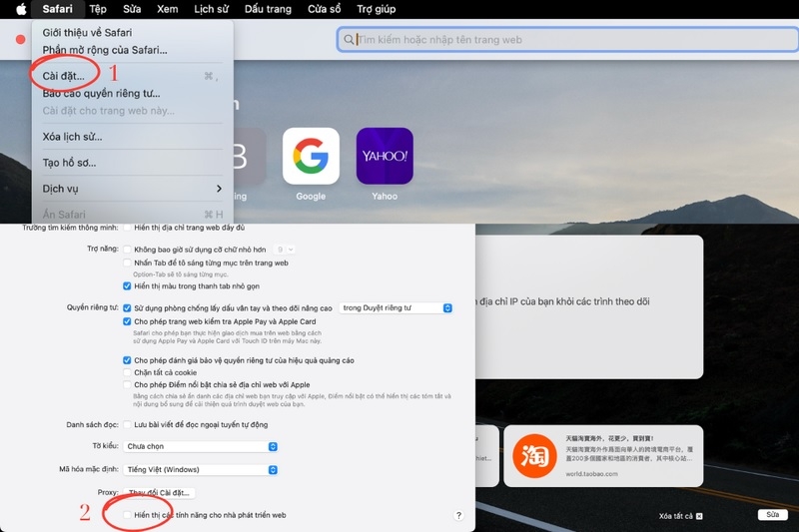
Task: Click the Thay đổi Cài đặt... proxy button
Action: point(159,492)
